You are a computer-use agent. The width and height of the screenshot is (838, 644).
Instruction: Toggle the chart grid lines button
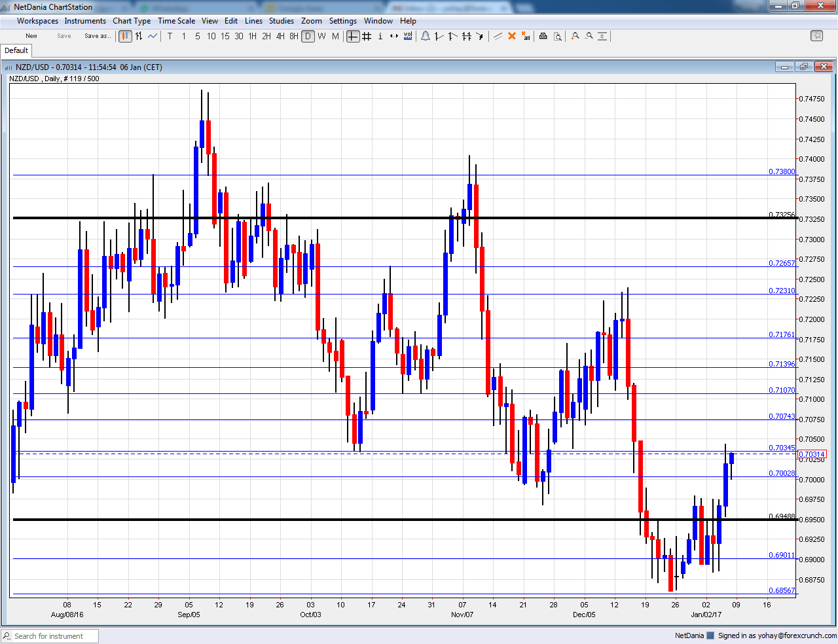pyautogui.click(x=367, y=37)
